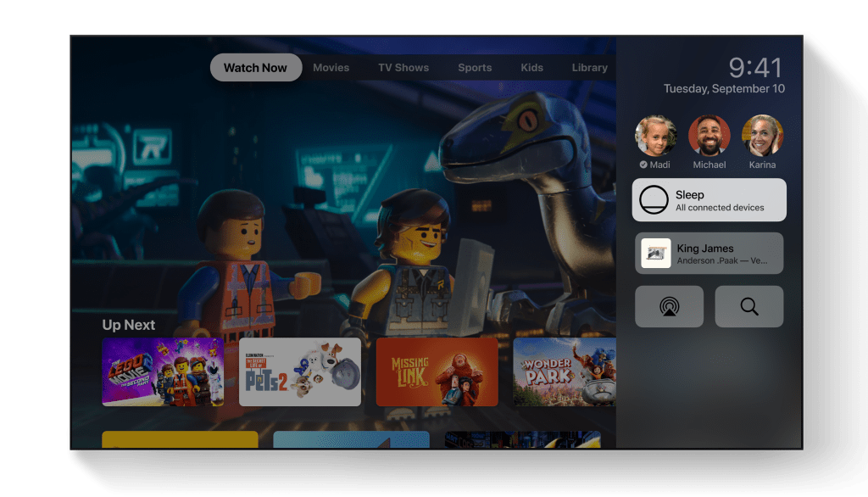This screenshot has width=868, height=497.
Task: Go to the TV Shows tab
Action: point(403,68)
